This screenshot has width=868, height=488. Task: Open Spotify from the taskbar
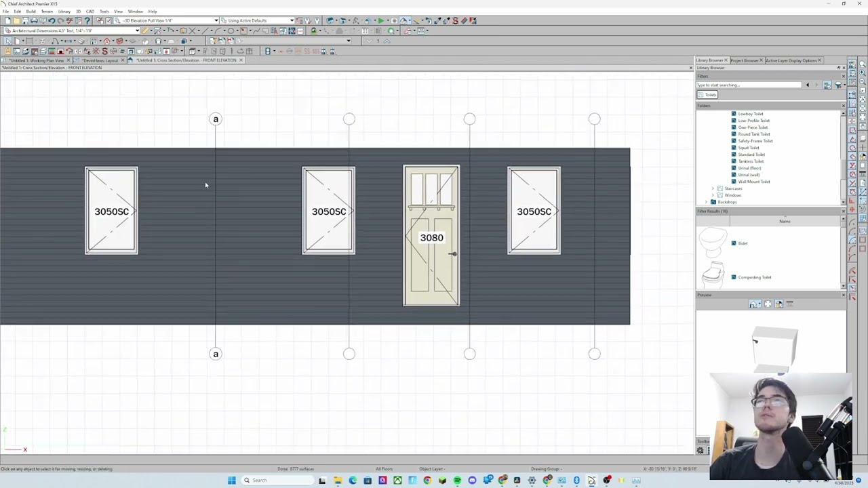(x=457, y=480)
